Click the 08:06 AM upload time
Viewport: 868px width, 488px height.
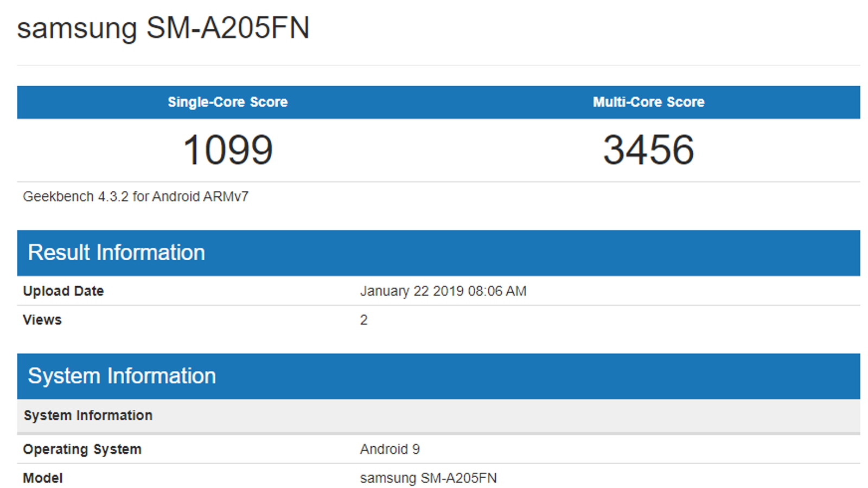[497, 291]
